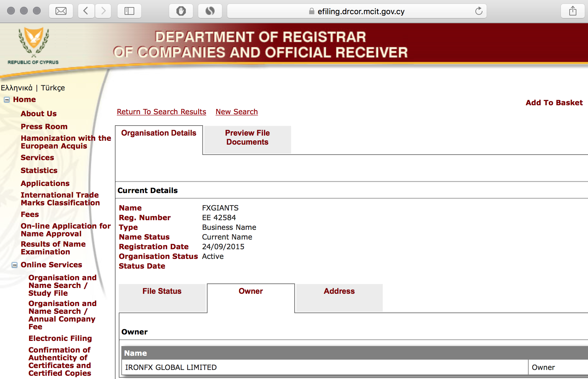Open the Share menu icon

click(x=573, y=11)
